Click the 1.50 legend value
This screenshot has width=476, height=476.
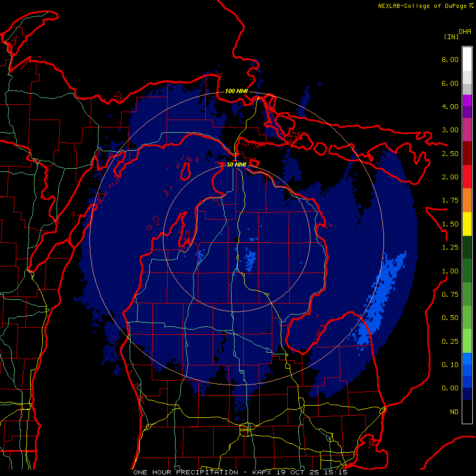click(450, 224)
